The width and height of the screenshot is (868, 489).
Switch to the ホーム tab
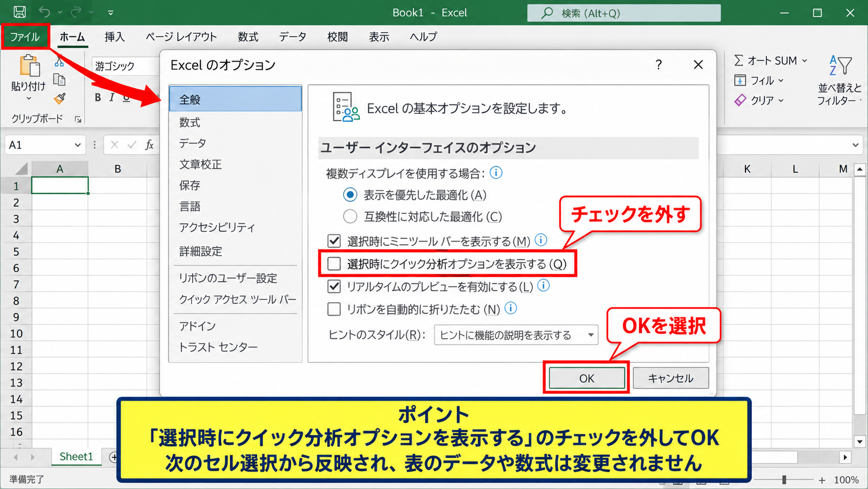pos(72,37)
